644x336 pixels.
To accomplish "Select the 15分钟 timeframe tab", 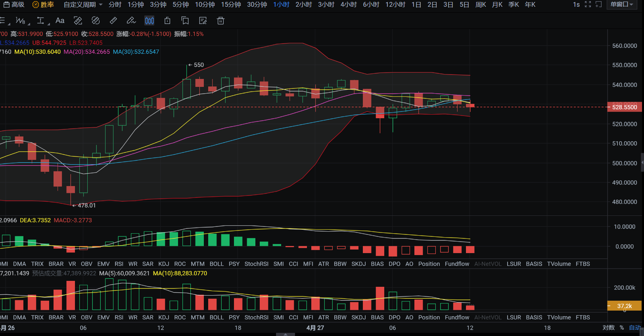I will click(231, 4).
